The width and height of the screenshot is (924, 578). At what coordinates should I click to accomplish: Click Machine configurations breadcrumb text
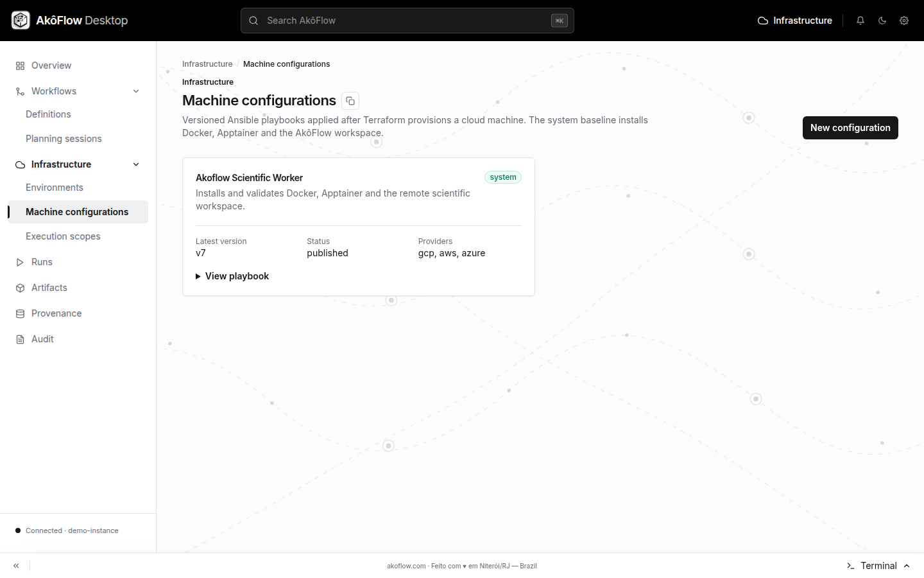[x=286, y=64]
